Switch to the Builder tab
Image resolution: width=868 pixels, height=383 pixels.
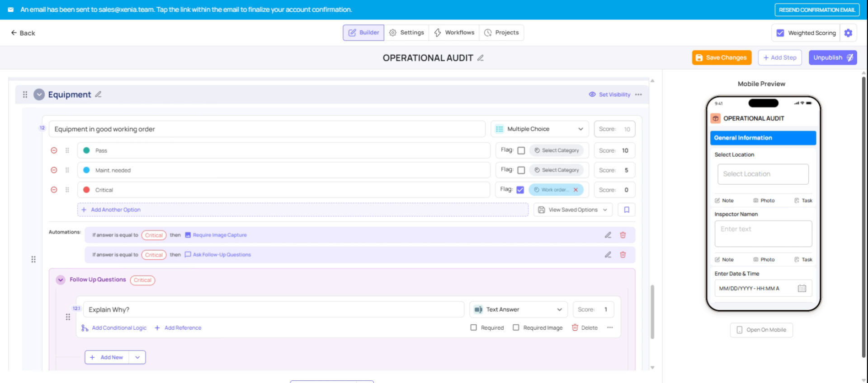click(x=363, y=33)
